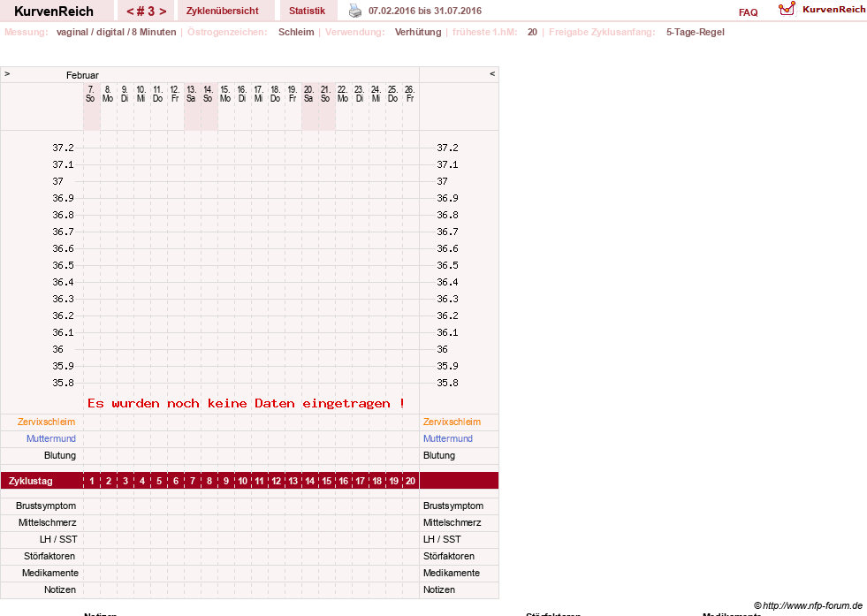This screenshot has height=616, width=867.
Task: Click the '<' arrow at chart top-right
Action: tap(492, 73)
